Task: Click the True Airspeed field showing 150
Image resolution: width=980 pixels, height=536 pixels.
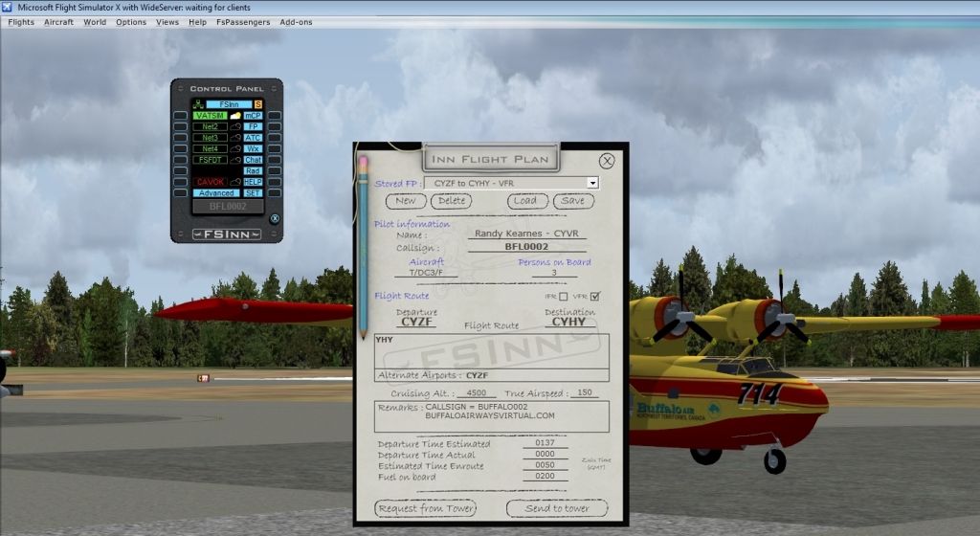Action: pos(585,393)
